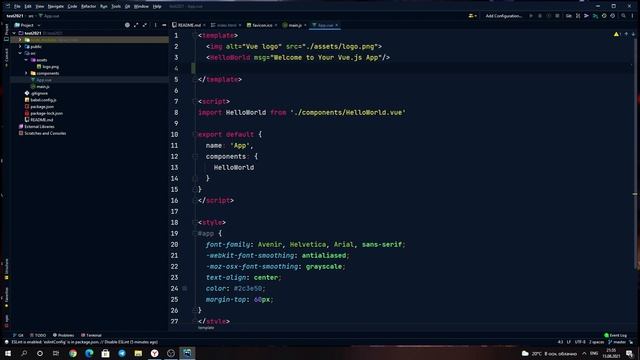Open the Problems tool window

[63, 335]
